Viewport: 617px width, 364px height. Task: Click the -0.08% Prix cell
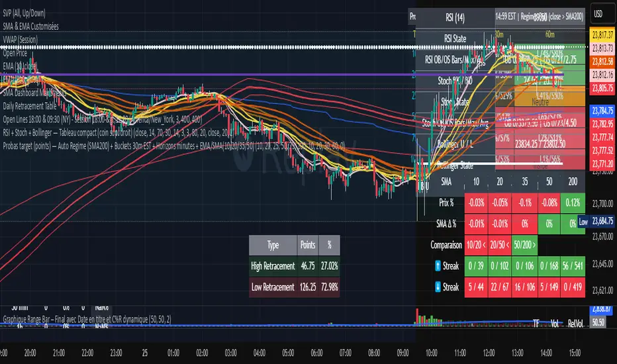pyautogui.click(x=549, y=203)
